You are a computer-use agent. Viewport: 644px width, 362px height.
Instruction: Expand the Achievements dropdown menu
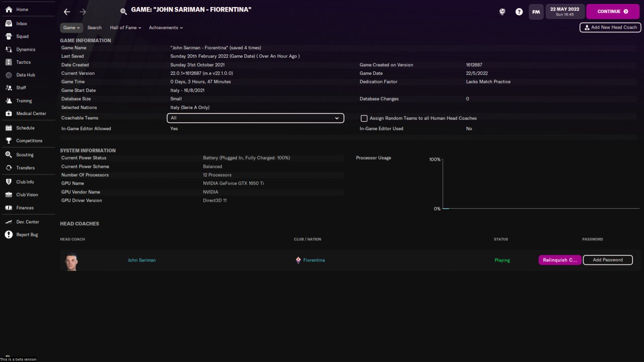pos(166,28)
